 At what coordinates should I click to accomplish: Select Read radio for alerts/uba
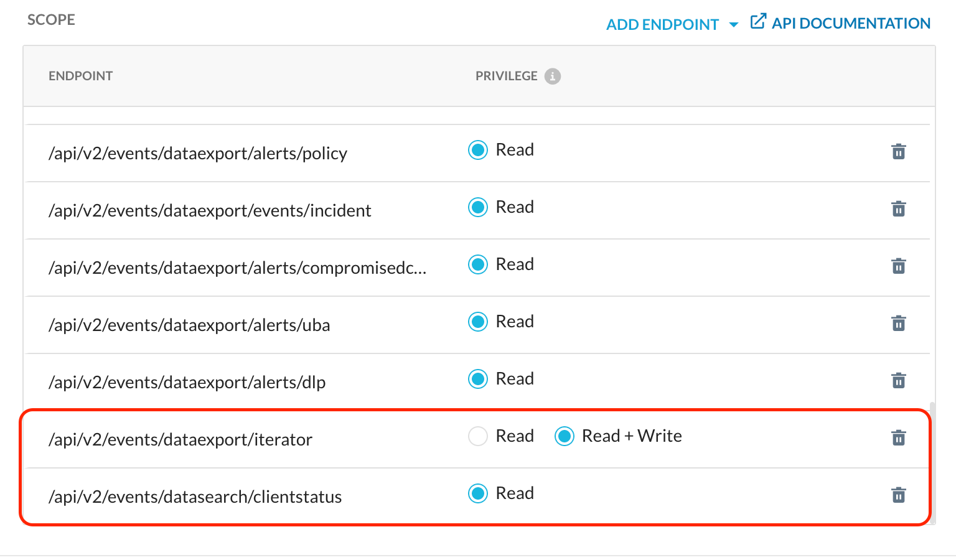pos(478,322)
